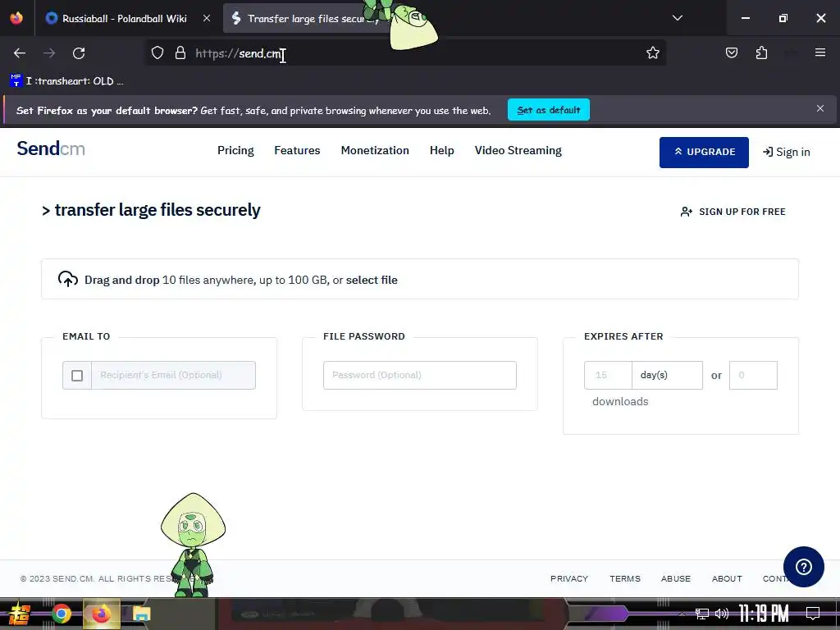Bookmark this page with star icon
The width and height of the screenshot is (840, 630).
[x=652, y=52]
